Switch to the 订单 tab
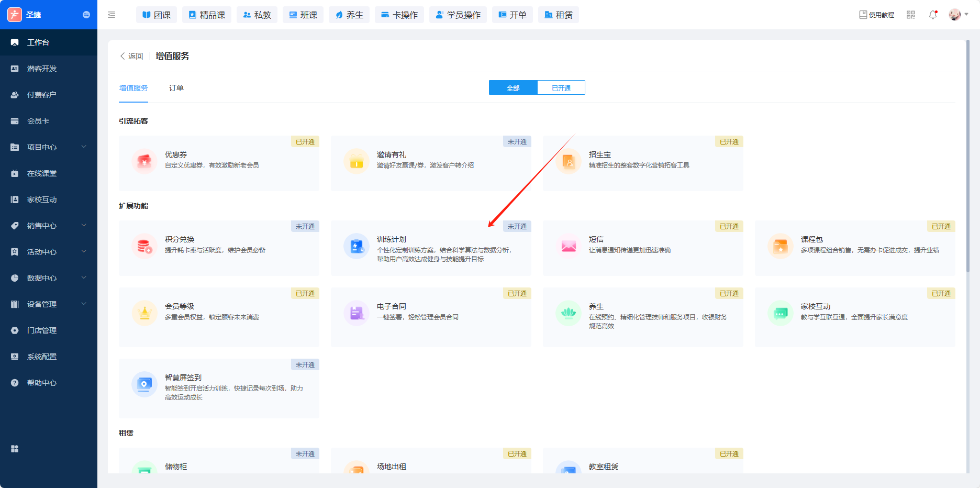Screen dimensions: 980x488 176,88
